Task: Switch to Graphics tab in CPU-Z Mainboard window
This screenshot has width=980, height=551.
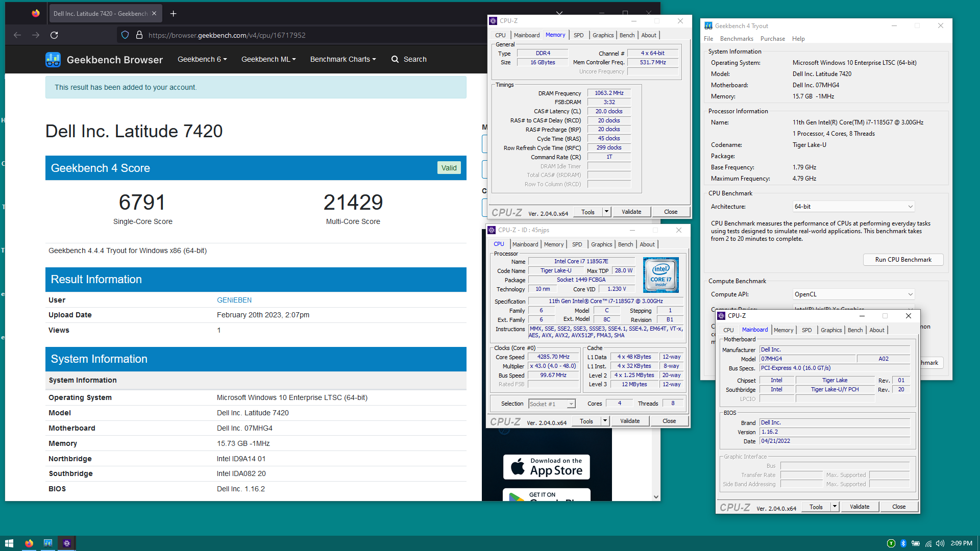Action: click(x=831, y=330)
